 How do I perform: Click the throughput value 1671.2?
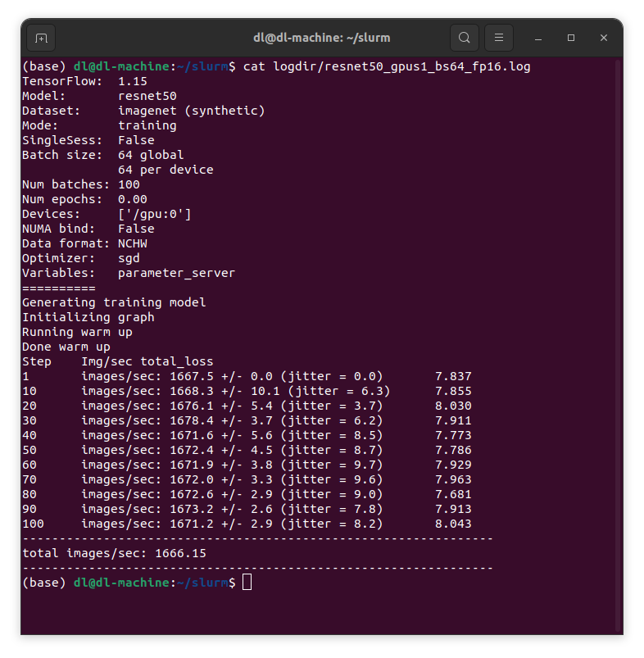click(191, 524)
